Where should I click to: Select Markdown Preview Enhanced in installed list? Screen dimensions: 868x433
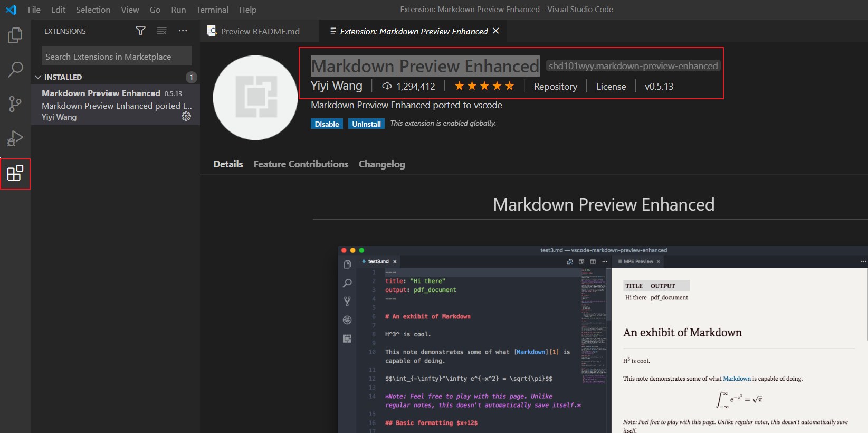[116, 105]
